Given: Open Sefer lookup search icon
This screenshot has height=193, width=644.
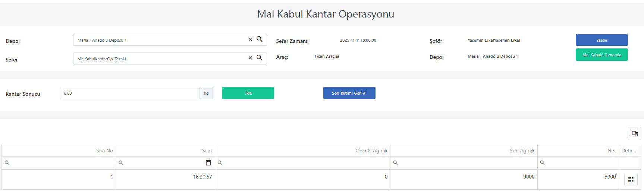Looking at the screenshot, I should pos(260,58).
